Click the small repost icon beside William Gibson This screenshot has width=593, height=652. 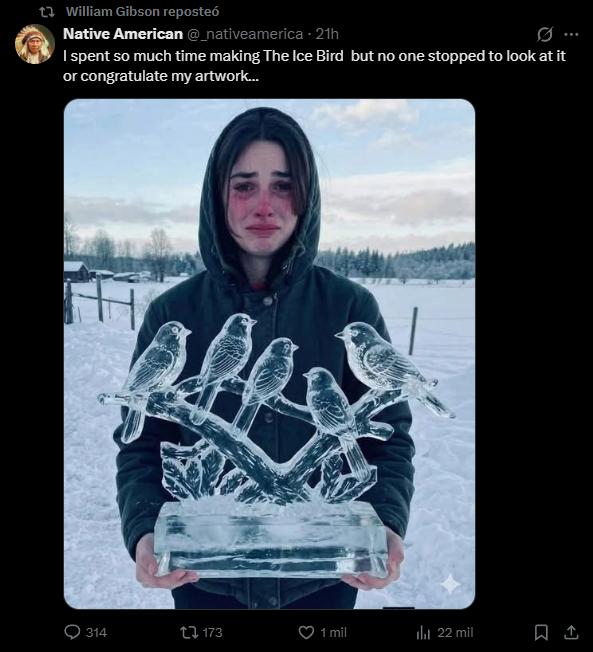pos(47,12)
